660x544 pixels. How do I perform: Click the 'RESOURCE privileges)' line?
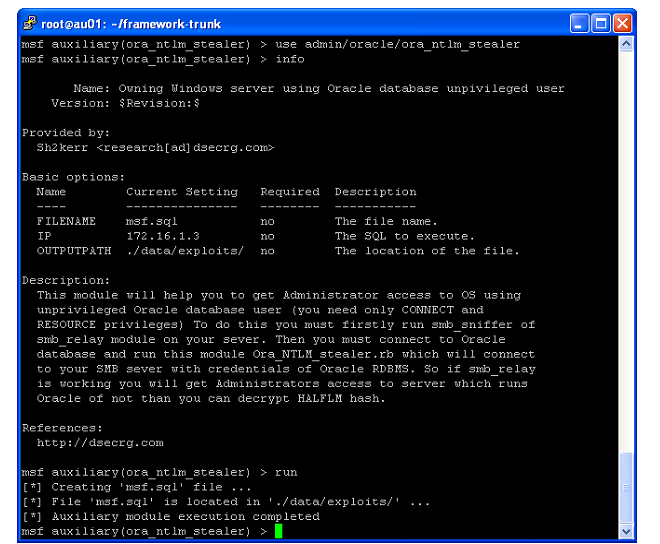coord(286,325)
